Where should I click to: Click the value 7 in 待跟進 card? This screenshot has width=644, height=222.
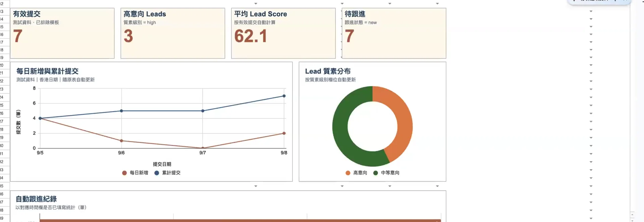(350, 36)
